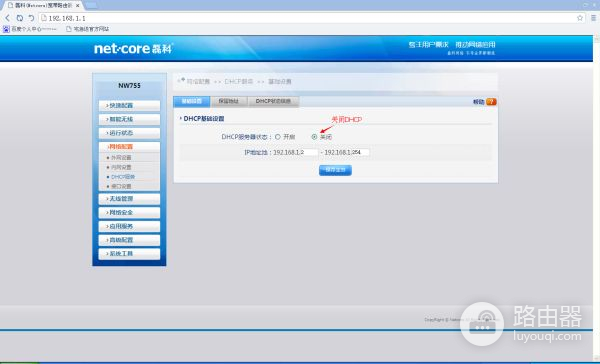
Task: Click the DHCP基础设置 section heading
Action: [204, 119]
